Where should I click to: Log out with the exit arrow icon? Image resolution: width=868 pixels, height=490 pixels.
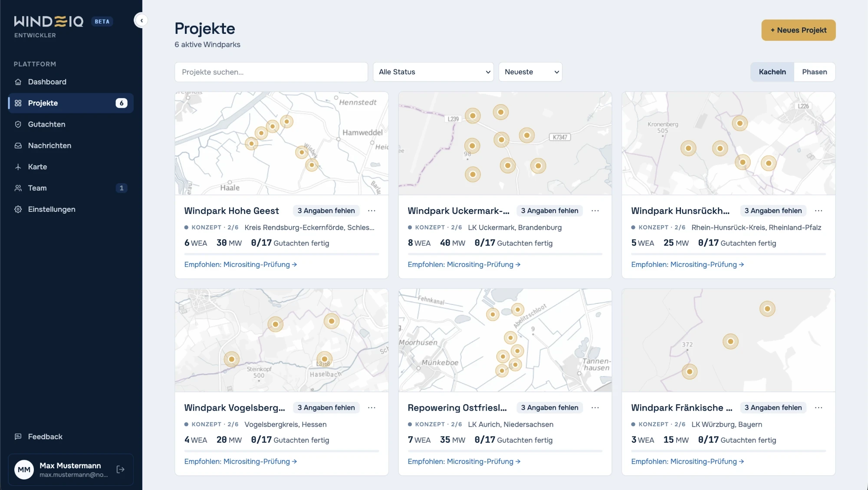click(121, 470)
